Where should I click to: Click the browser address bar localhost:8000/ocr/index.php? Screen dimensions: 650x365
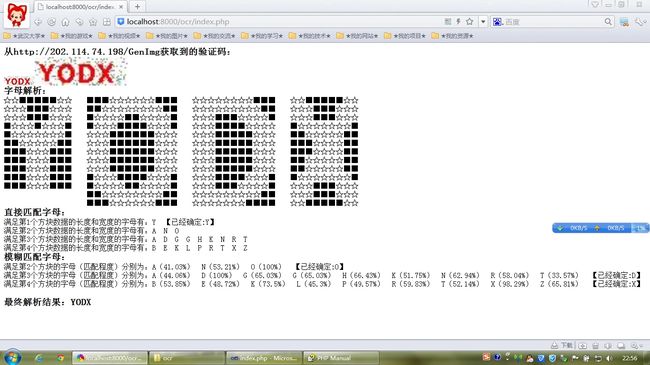click(278, 22)
